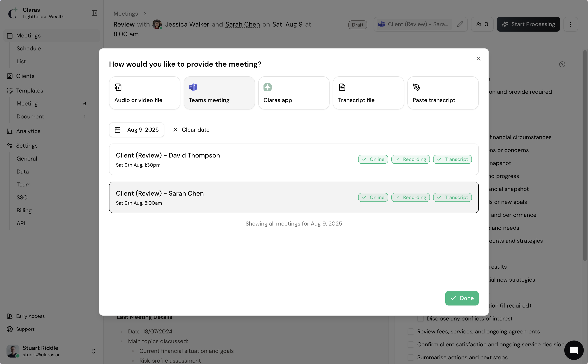This screenshot has height=364, width=588.
Task: Click the right-side vertical scrollbar
Action: coord(585,155)
